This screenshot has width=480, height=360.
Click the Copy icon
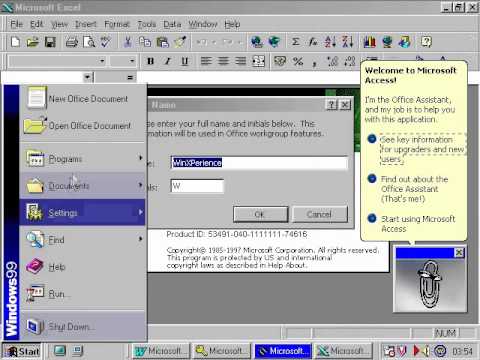pos(145,42)
